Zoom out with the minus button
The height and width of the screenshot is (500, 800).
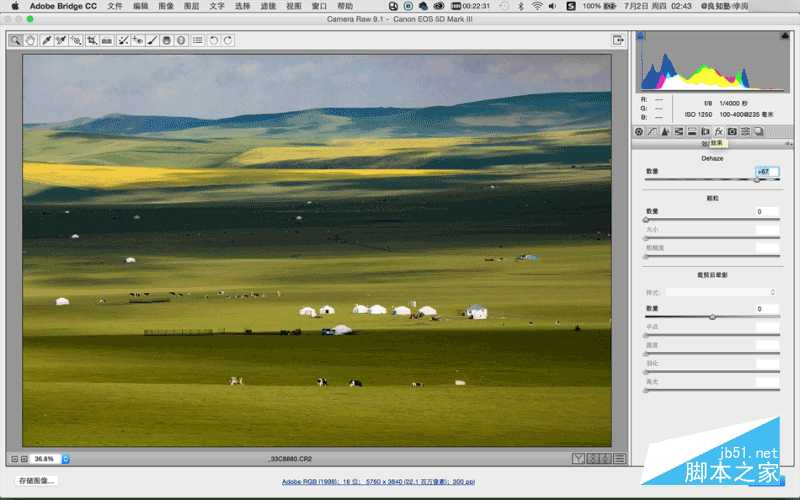point(14,459)
